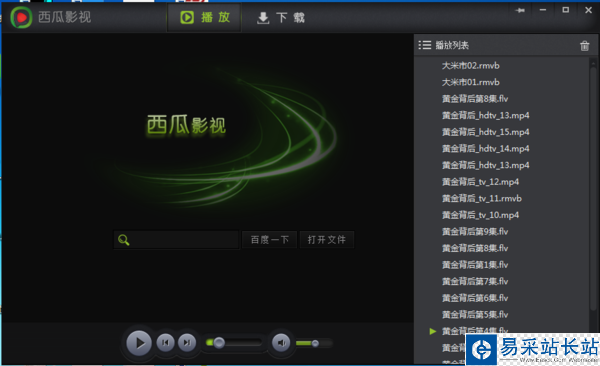Screen dimensions: 600x366
Task: Focus the search input field
Action: coord(176,240)
